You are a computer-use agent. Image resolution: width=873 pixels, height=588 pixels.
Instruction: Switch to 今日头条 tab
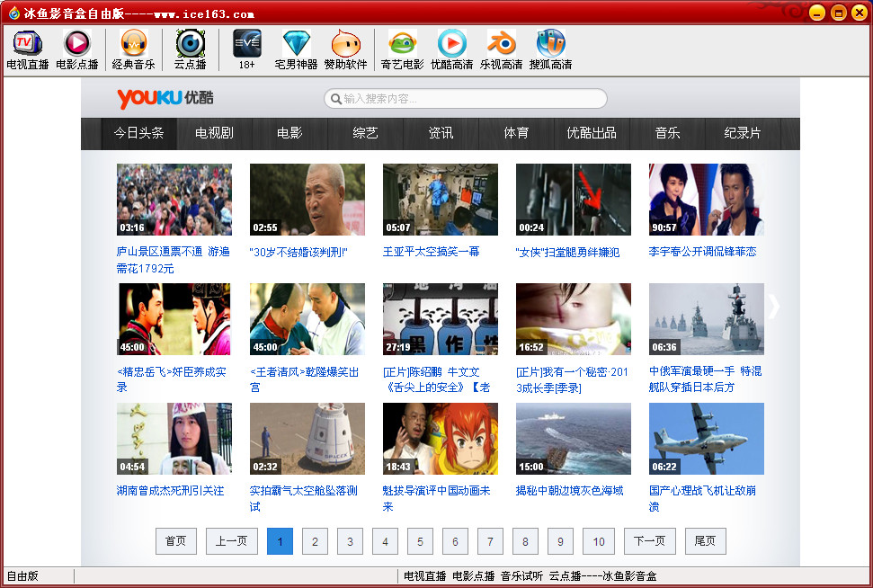click(138, 133)
